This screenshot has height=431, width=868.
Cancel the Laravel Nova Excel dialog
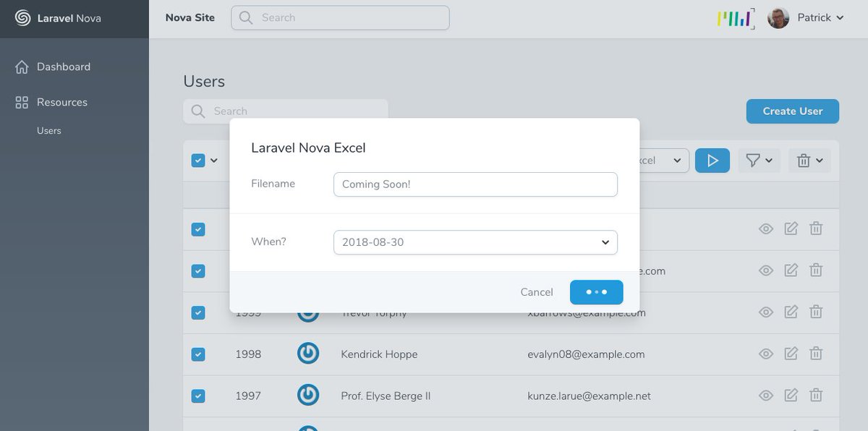click(537, 292)
